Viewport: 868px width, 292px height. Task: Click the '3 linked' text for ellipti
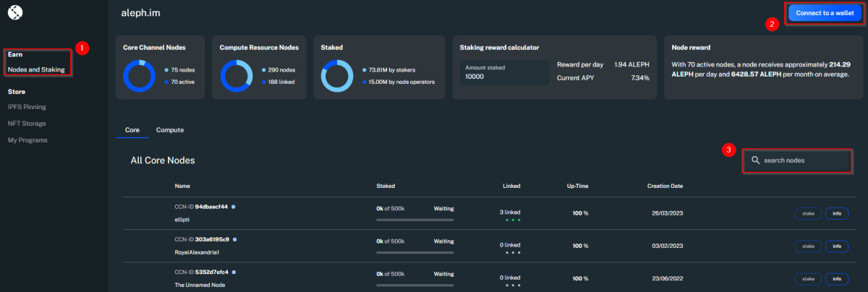[x=510, y=212]
